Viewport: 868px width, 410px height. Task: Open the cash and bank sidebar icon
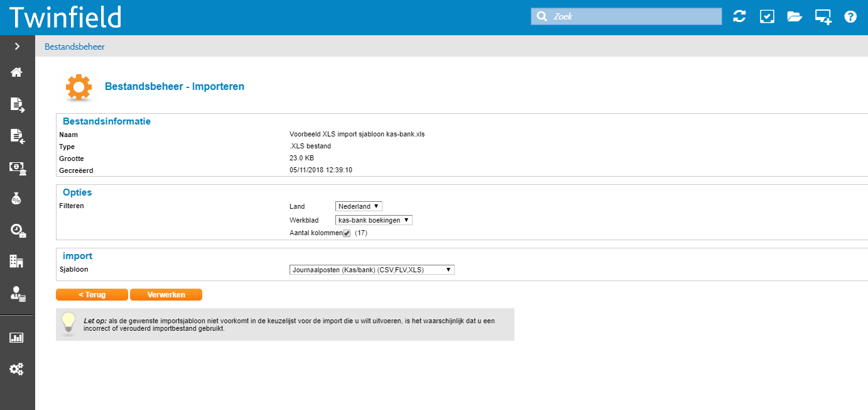point(17,167)
